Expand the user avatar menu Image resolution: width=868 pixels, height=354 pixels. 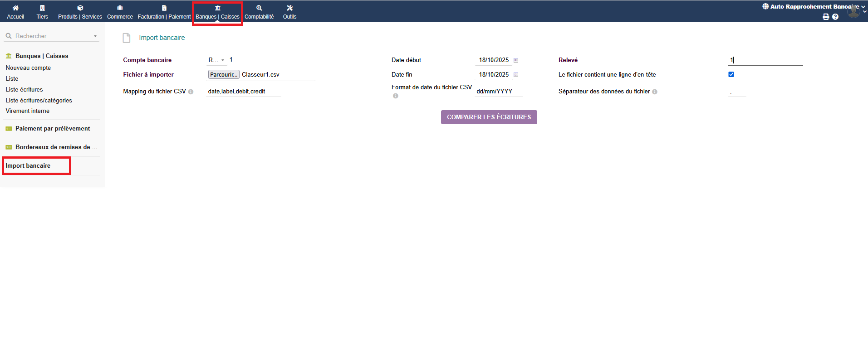[x=853, y=11]
